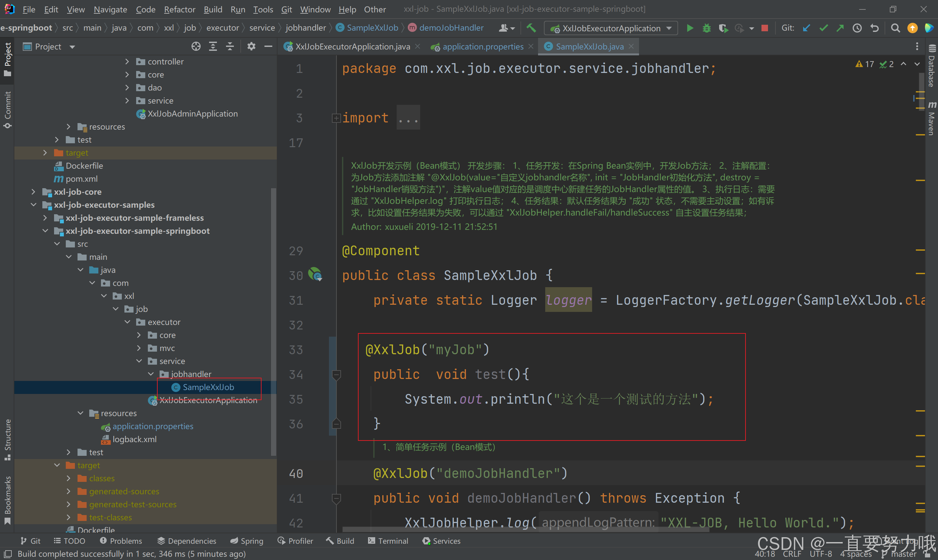Screen dimensions: 938x560
Task: Collapse the jobhandler folder
Action: pos(150,374)
